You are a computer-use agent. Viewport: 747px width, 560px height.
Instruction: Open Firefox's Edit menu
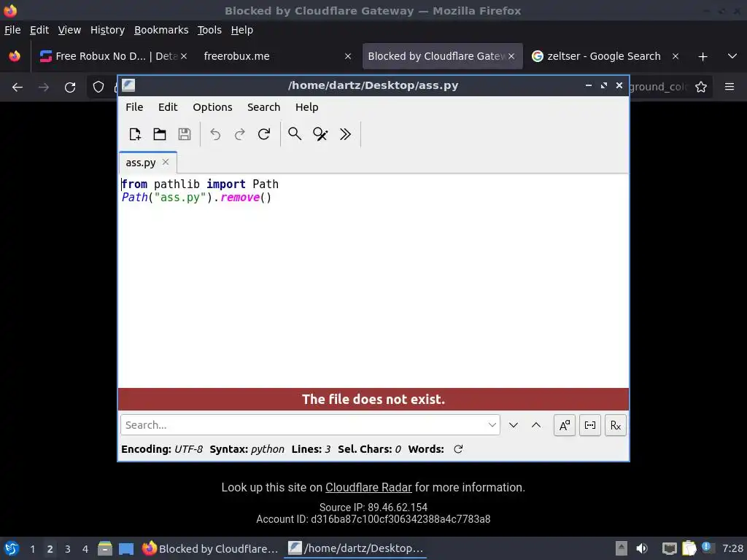point(39,30)
